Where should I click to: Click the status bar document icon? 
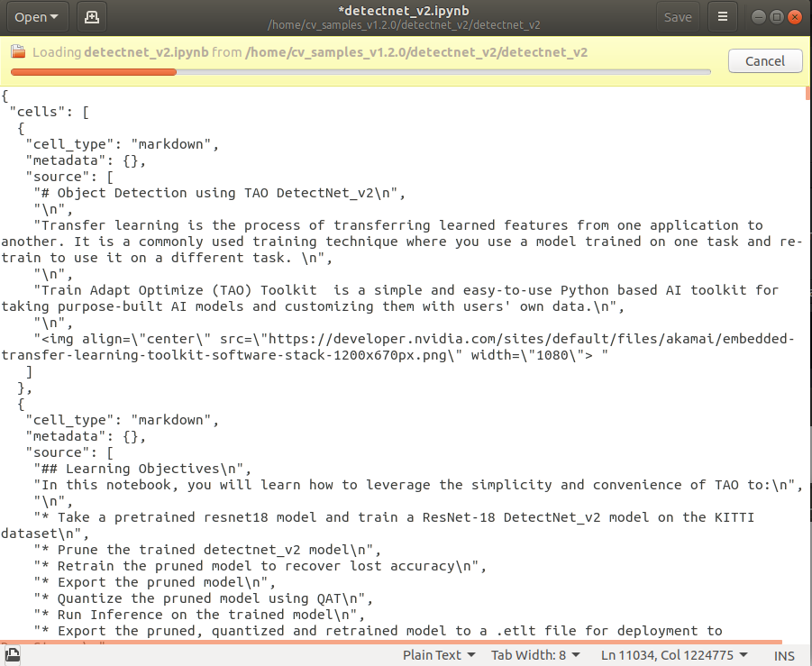tap(12, 654)
